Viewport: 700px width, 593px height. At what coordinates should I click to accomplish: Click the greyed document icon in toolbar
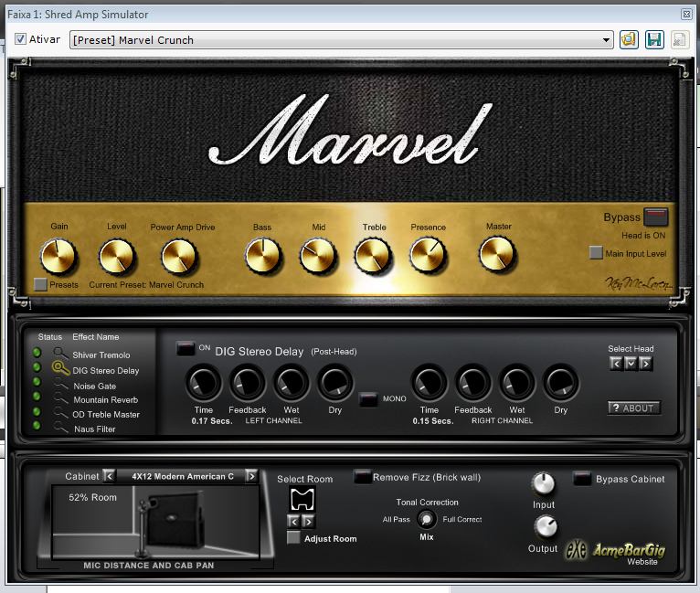click(680, 39)
